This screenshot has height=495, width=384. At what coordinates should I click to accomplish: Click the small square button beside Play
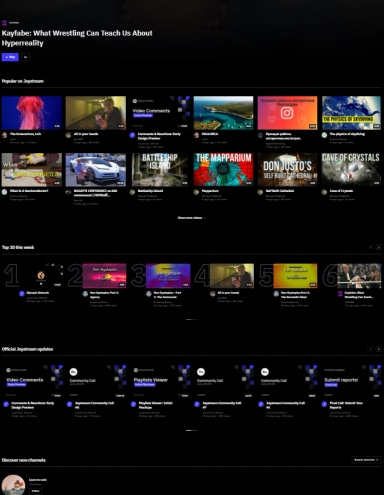pyautogui.click(x=25, y=57)
